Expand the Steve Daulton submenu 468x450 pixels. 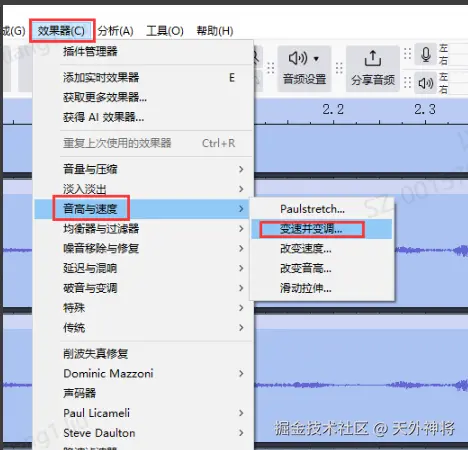144,433
